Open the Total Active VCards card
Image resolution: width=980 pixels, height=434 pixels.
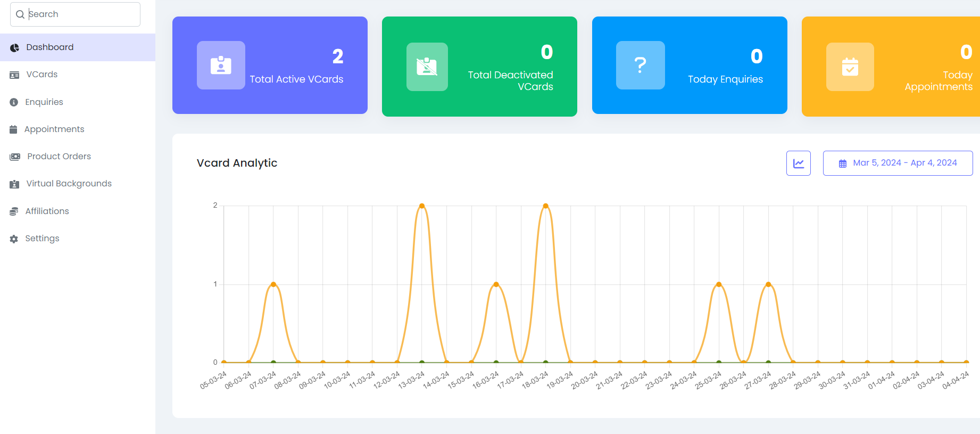pos(270,65)
